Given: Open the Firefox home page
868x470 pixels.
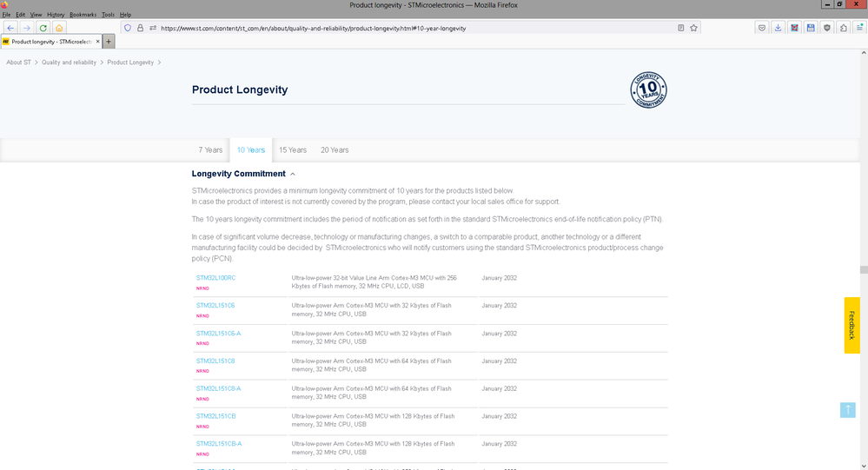Looking at the screenshot, I should tap(59, 28).
